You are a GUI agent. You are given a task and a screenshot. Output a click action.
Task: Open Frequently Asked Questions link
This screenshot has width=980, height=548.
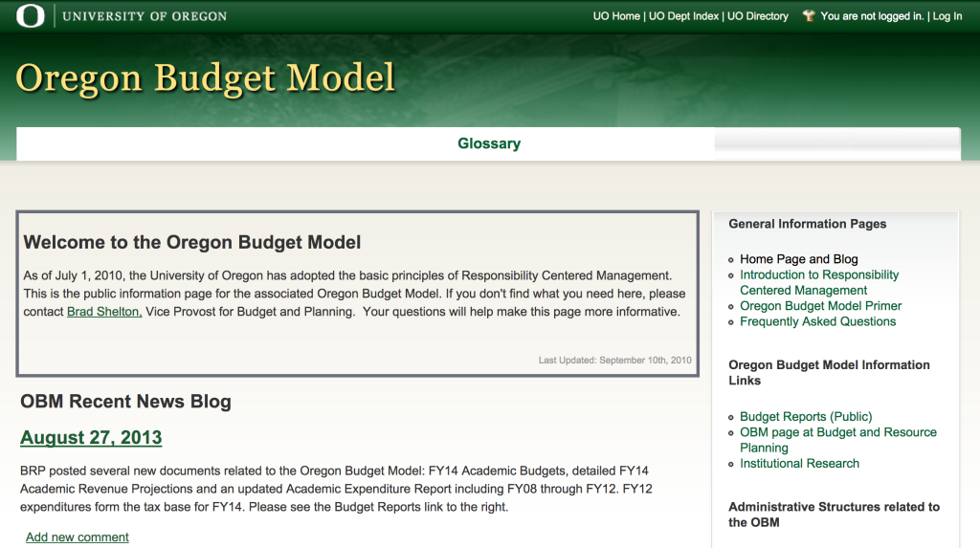coord(817,321)
